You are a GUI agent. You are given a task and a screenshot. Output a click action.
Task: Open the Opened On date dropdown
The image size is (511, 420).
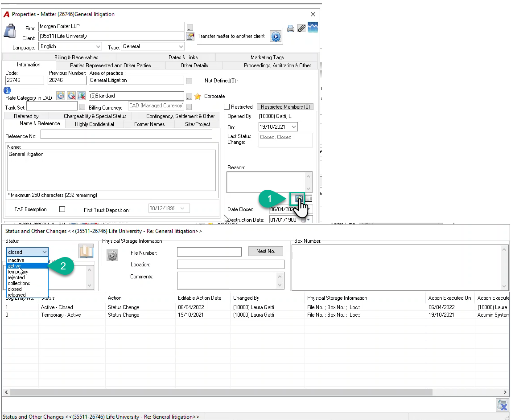click(294, 126)
